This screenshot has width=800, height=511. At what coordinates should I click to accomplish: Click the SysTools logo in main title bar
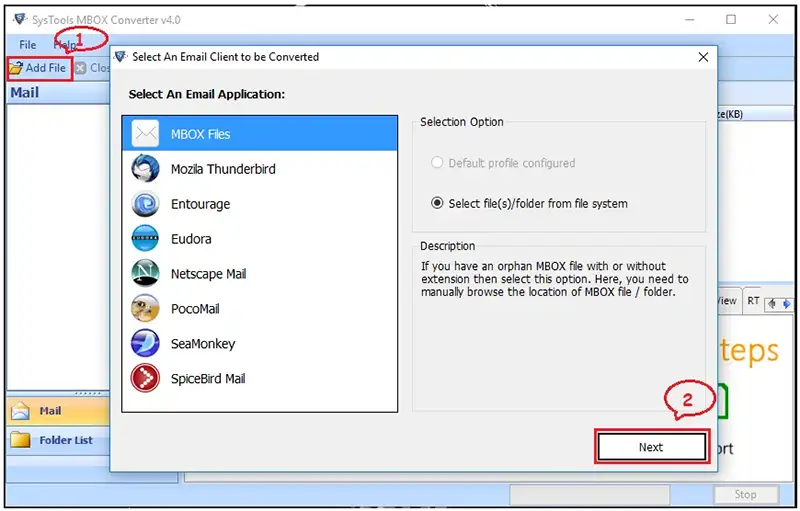pos(20,19)
